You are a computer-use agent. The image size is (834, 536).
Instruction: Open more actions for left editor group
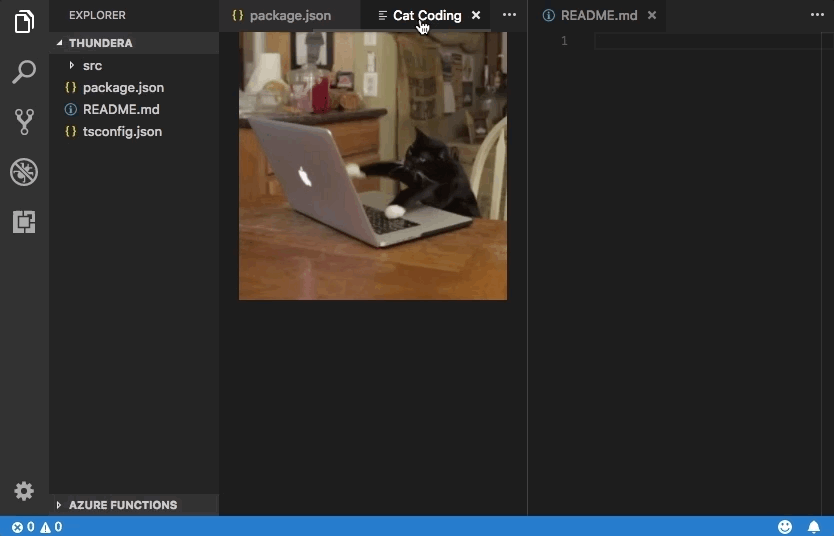pos(509,16)
